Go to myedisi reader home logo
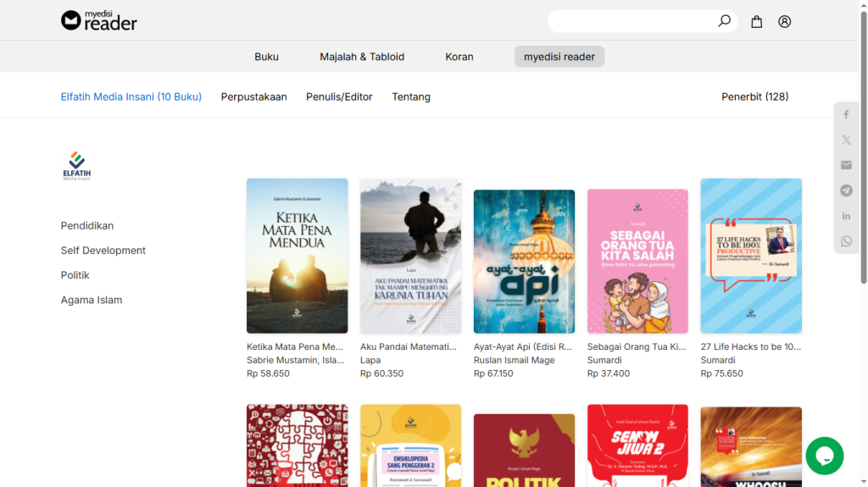868x487 pixels. [x=99, y=20]
